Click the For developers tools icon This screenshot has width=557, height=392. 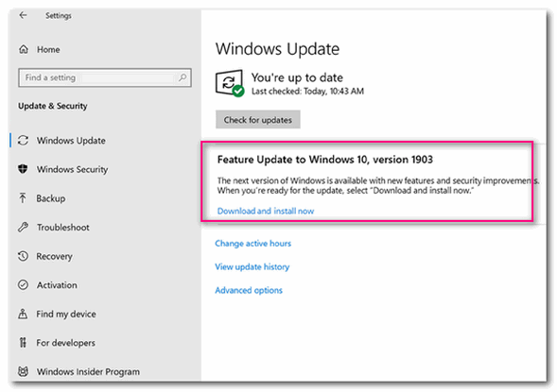pyautogui.click(x=23, y=342)
